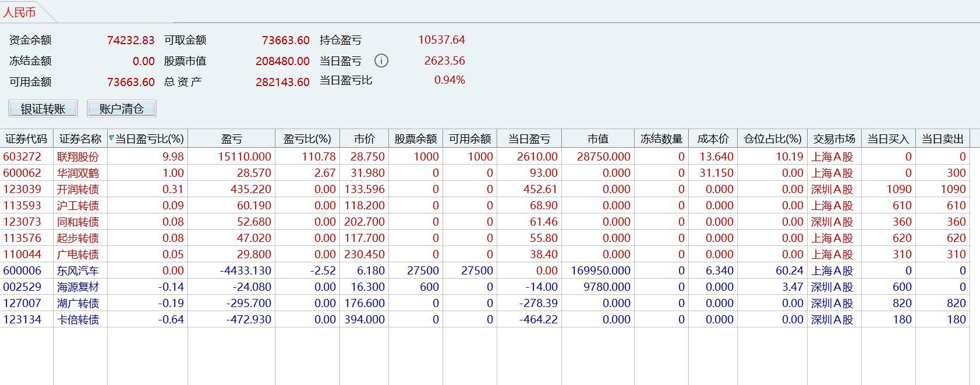Click the 成本价 column header
The height and width of the screenshot is (385, 980).
[x=713, y=138]
